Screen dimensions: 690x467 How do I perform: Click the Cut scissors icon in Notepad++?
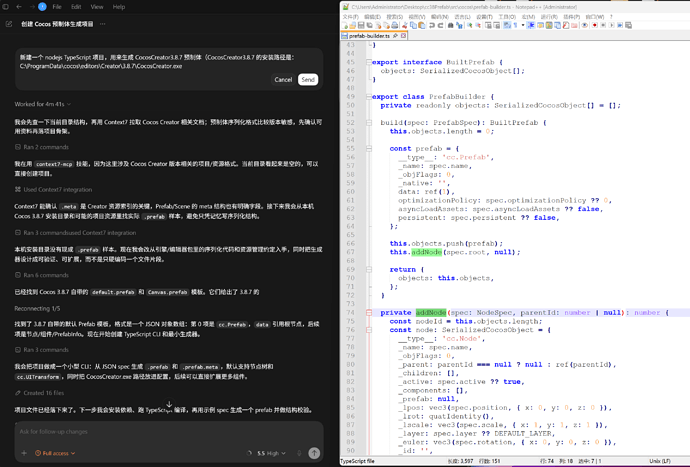tap(404, 26)
